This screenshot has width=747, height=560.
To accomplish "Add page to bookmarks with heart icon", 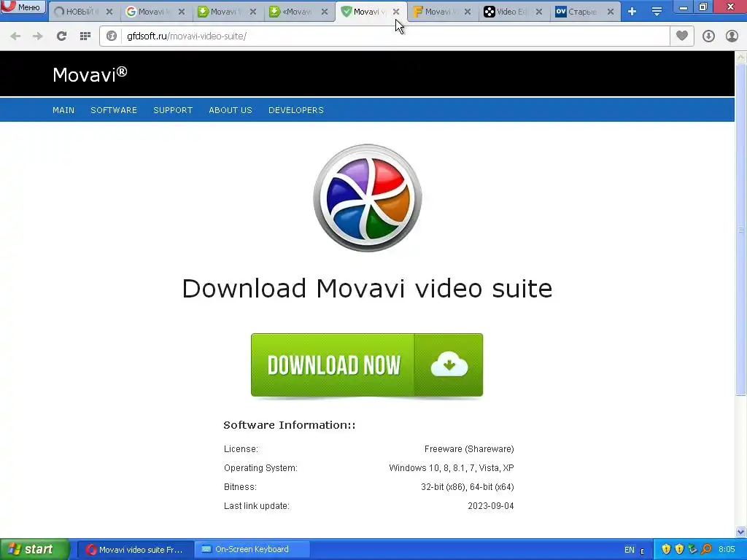I will pos(682,36).
